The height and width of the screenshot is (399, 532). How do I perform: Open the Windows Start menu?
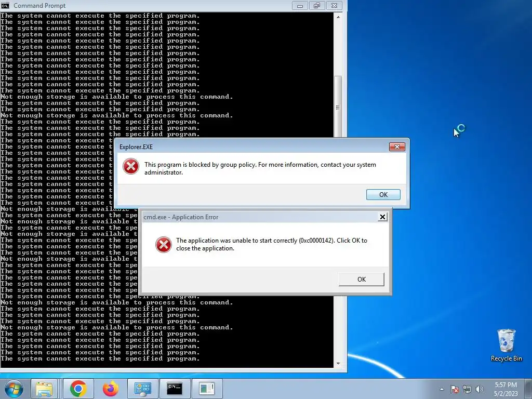(14, 389)
